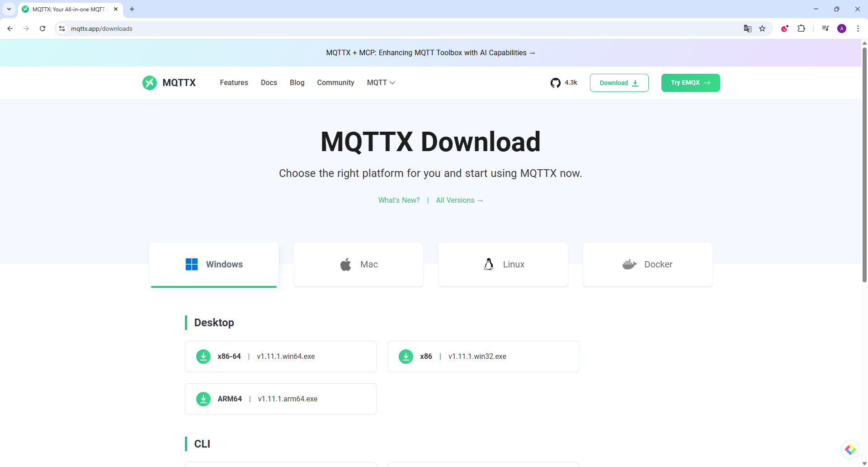Open the Extensions puzzle icon
868x467 pixels.
point(801,29)
